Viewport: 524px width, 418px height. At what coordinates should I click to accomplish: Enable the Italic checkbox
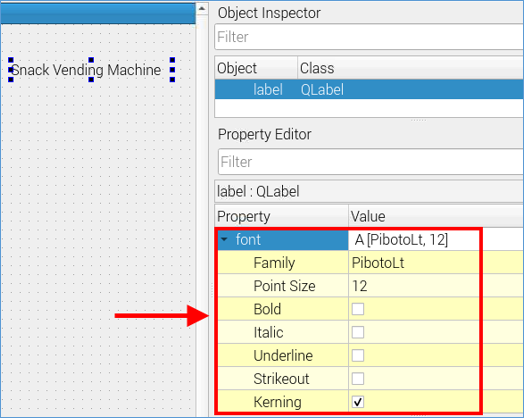coord(358,332)
